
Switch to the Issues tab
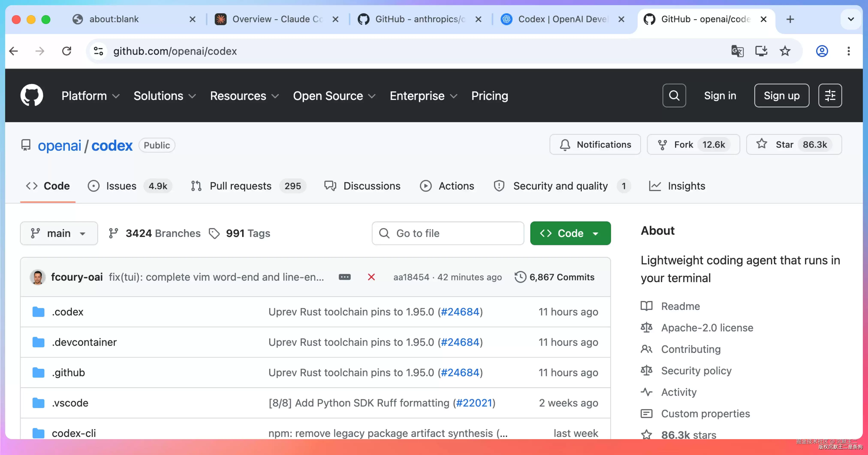(x=130, y=186)
